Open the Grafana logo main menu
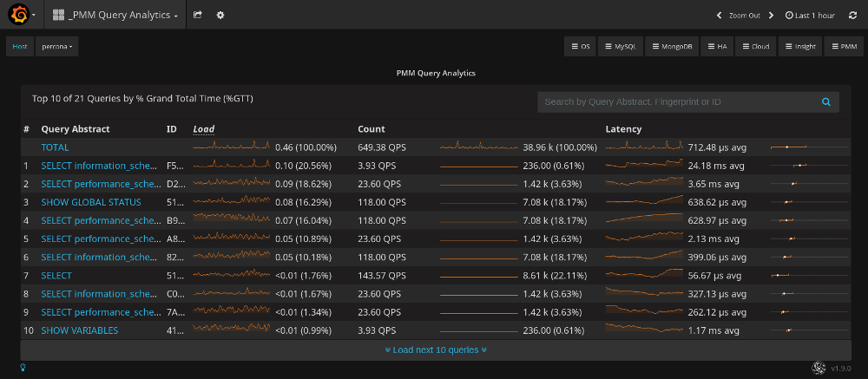Screen dimensions: 868x379 point(19,15)
